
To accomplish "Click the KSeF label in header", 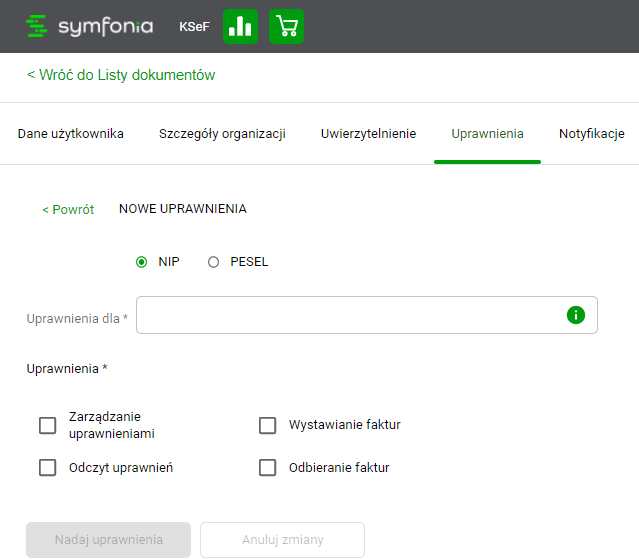I will click(x=194, y=27).
